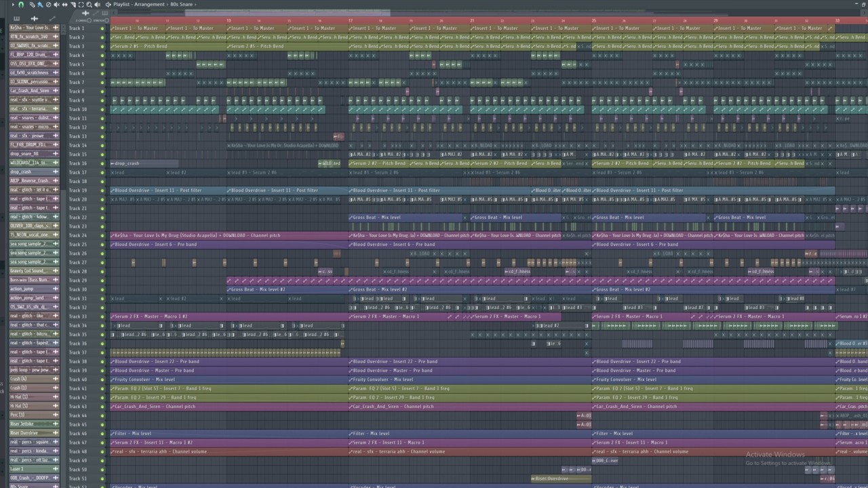Select the Slice tool
This screenshot has width=868, height=488.
[x=73, y=5]
